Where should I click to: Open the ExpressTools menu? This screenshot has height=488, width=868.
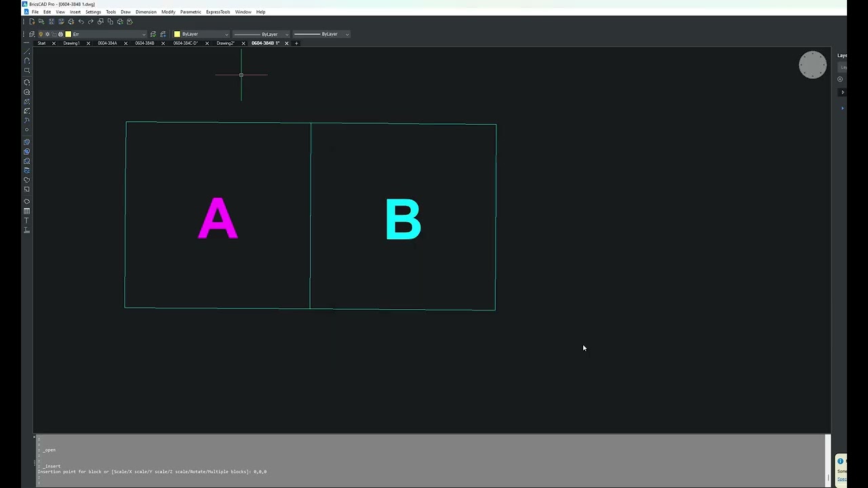(x=218, y=12)
